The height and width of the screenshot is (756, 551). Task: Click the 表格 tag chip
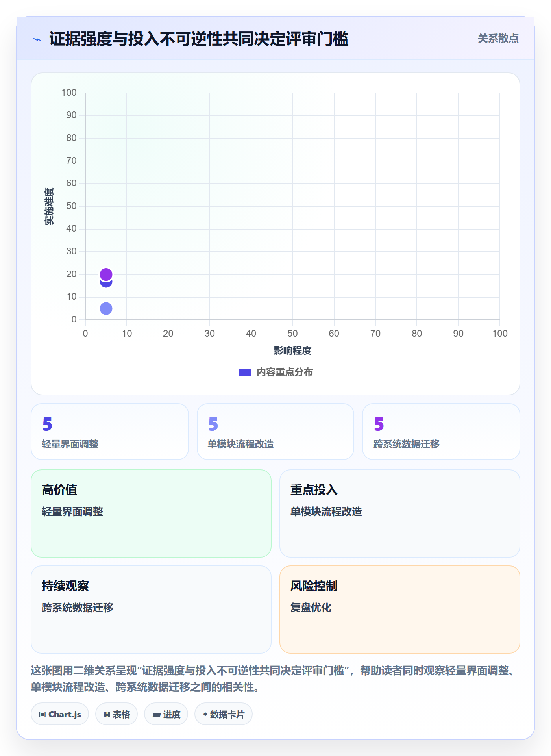[116, 714]
